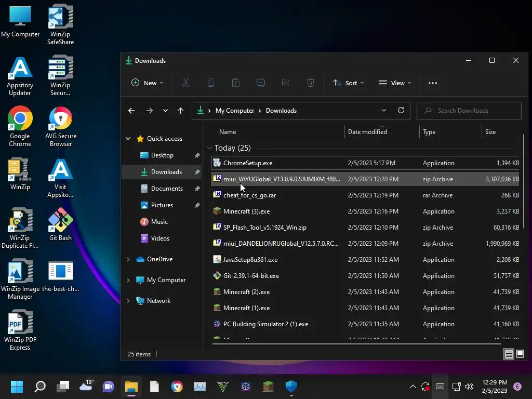532x399 pixels.
Task: Open WinZip Image Manager desktop icon
Action: coord(20,279)
